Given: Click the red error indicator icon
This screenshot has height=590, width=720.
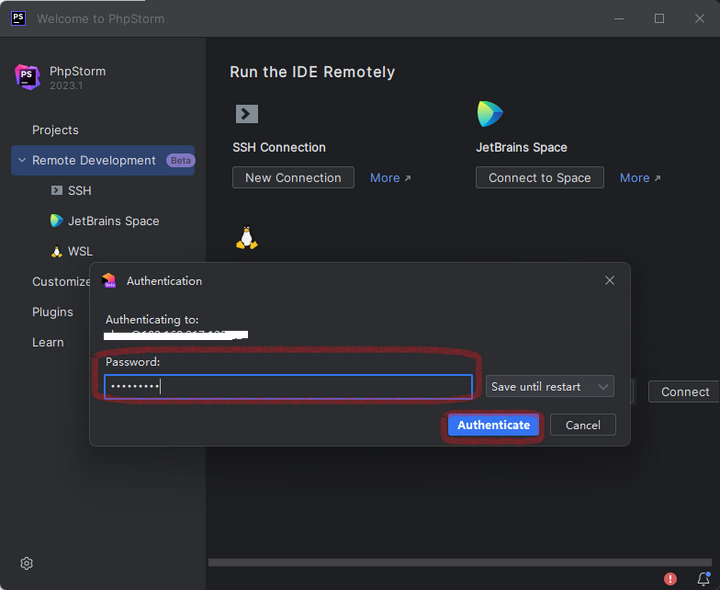Looking at the screenshot, I should click(670, 578).
